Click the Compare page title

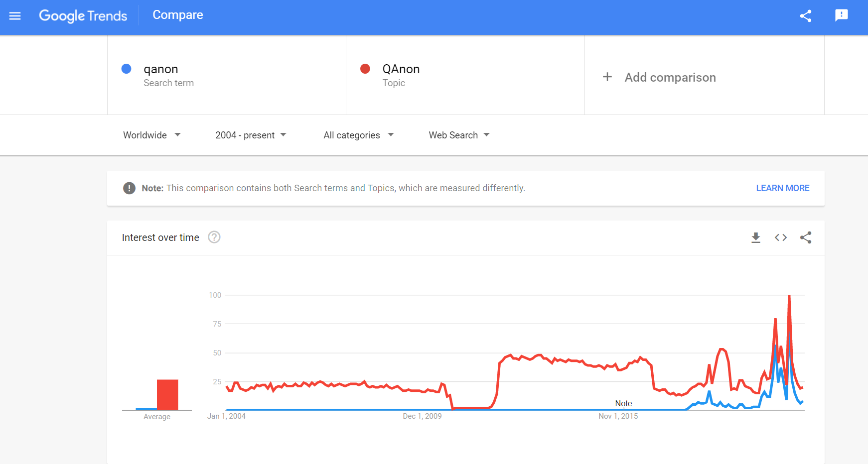click(x=178, y=15)
